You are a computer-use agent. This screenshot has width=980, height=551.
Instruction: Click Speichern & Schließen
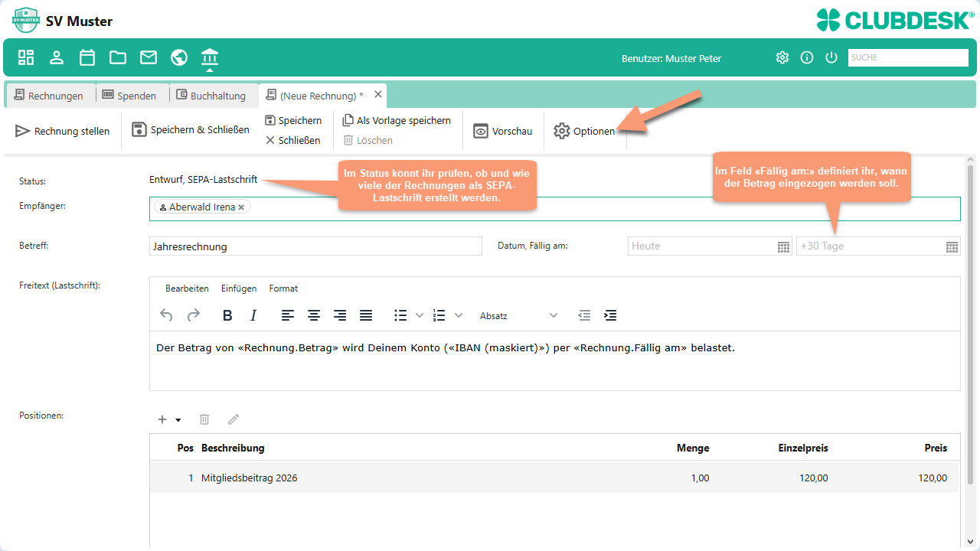191,129
